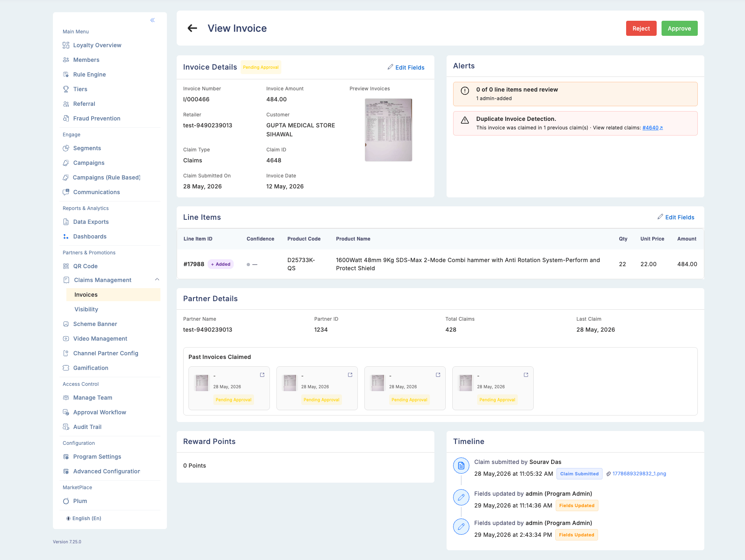The width and height of the screenshot is (745, 560).
Task: Open the invoice preview thumbnail
Action: point(388,130)
